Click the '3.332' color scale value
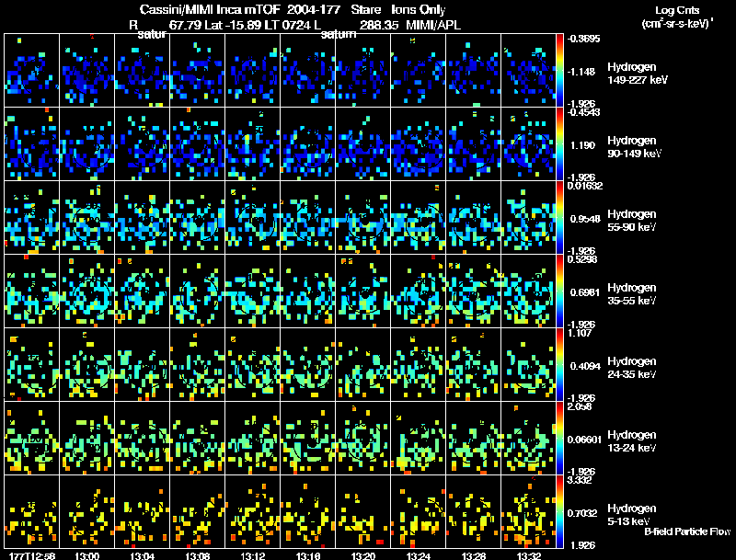The image size is (736, 560). tap(580, 480)
